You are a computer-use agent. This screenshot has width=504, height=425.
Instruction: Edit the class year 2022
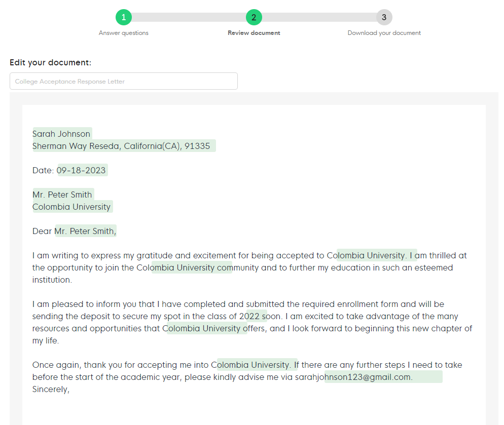pos(249,316)
